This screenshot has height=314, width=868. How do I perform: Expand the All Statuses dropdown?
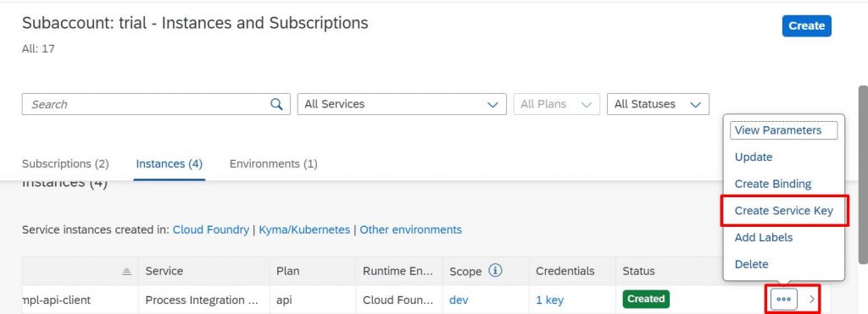tap(658, 104)
